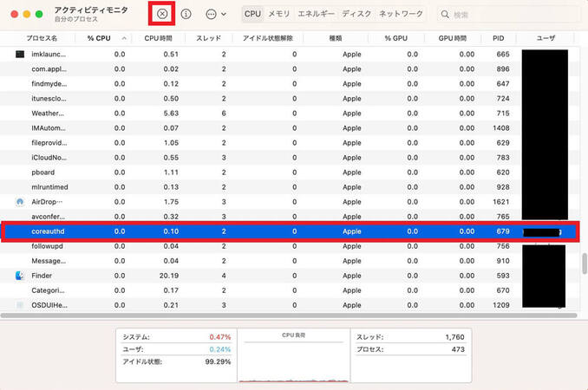Click the horizontal scrollbar at list bottom
Image resolution: width=588 pixels, height=390 pixels.
(x=289, y=315)
